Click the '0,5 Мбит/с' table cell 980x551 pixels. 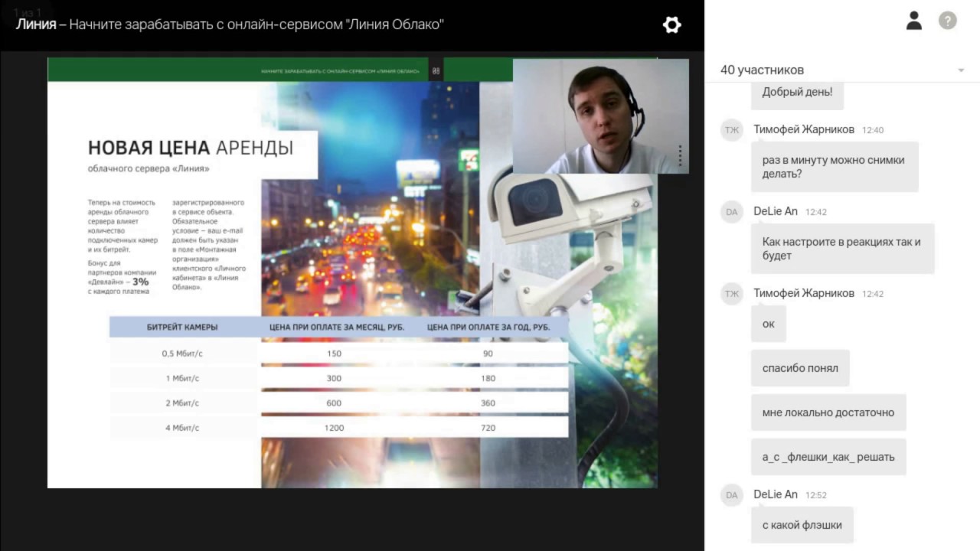click(182, 354)
